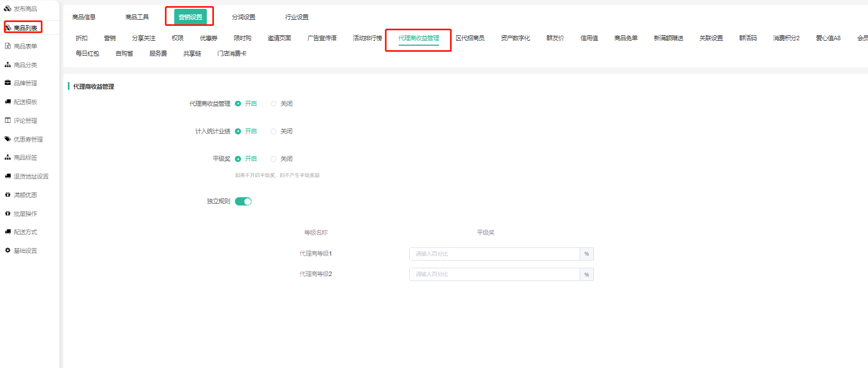Toggle the 独立规则 switch off
Image resolution: width=868 pixels, height=368 pixels.
(243, 202)
